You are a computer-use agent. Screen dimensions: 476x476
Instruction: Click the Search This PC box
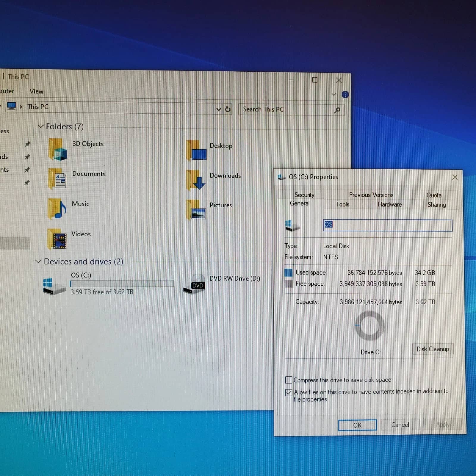[292, 109]
